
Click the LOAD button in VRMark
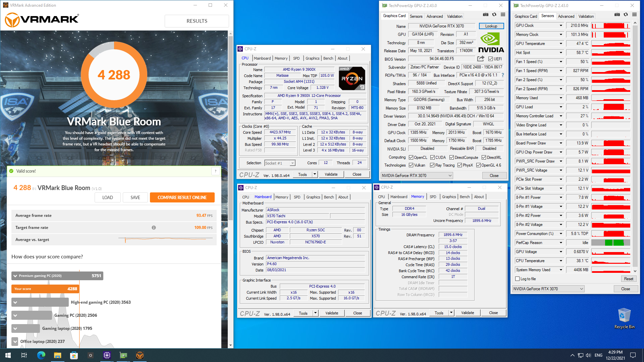click(107, 197)
